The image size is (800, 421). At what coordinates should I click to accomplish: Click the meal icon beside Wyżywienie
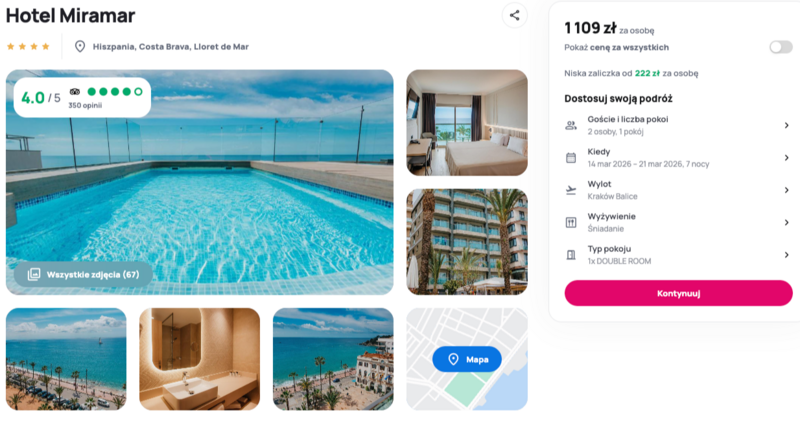571,222
